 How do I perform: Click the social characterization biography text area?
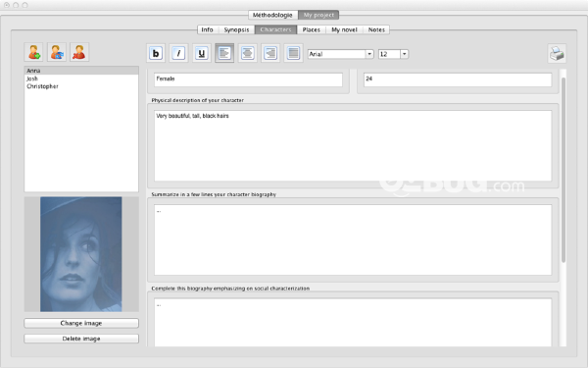point(353,322)
